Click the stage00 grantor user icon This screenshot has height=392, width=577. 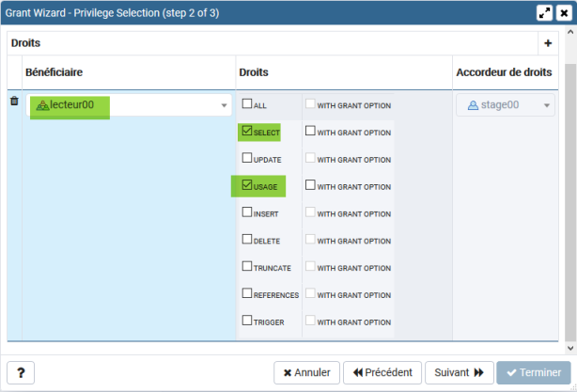[x=473, y=105]
